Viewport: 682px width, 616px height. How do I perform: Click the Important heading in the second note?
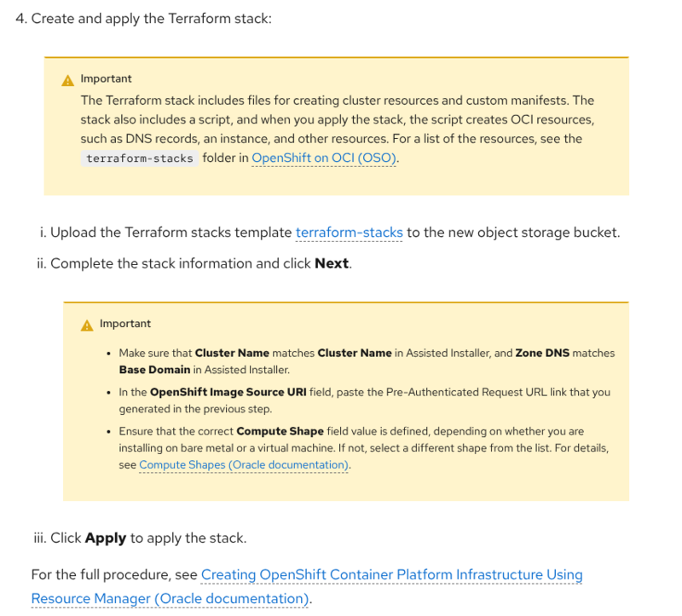coord(125,324)
